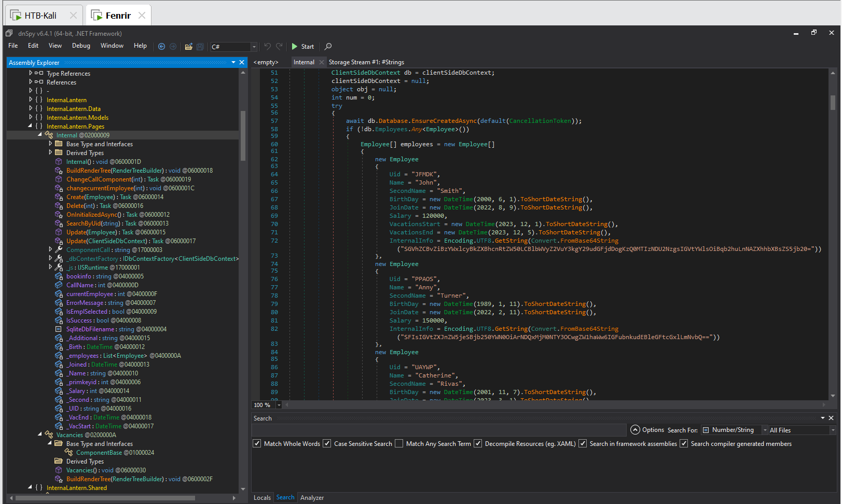This screenshot has height=504, width=842.
Task: Click the green Start play icon
Action: coord(294,47)
